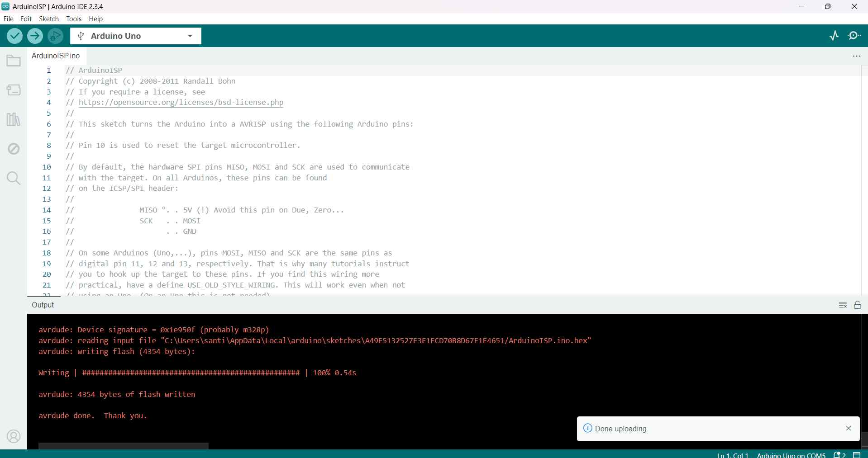The image size is (868, 458).
Task: Click Arduino Uno on COM5 status entry
Action: (791, 455)
